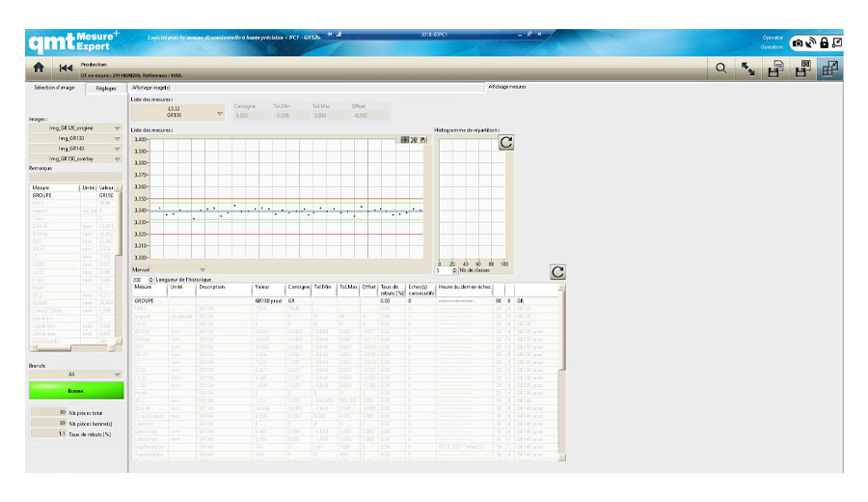The height and width of the screenshot is (502, 868).
Task: Expand the Branch All dropdown
Action: [x=76, y=374]
